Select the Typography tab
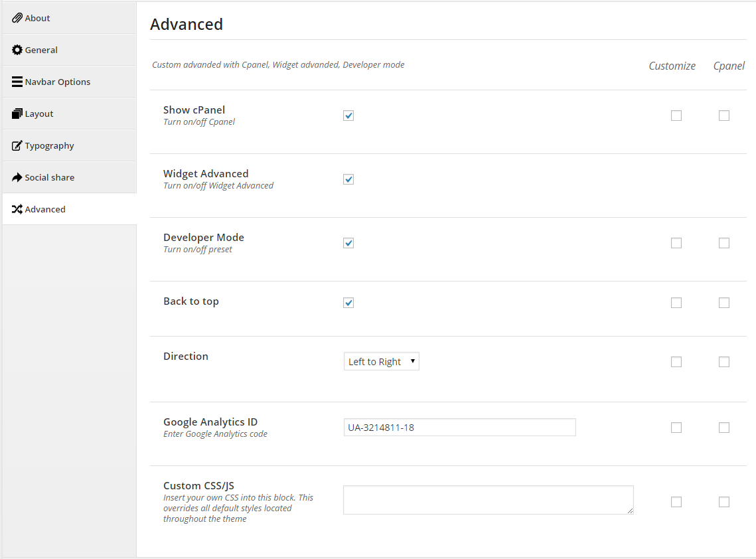The height and width of the screenshot is (559, 756). coord(70,145)
